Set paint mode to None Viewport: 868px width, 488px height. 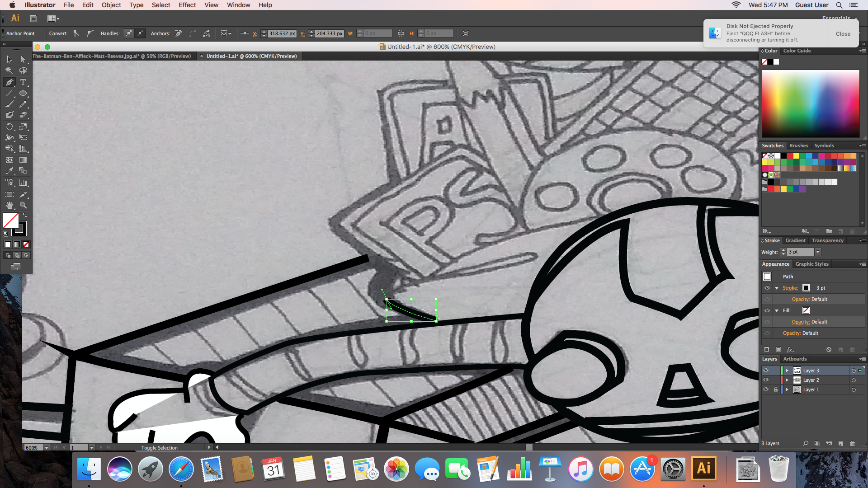(x=26, y=244)
